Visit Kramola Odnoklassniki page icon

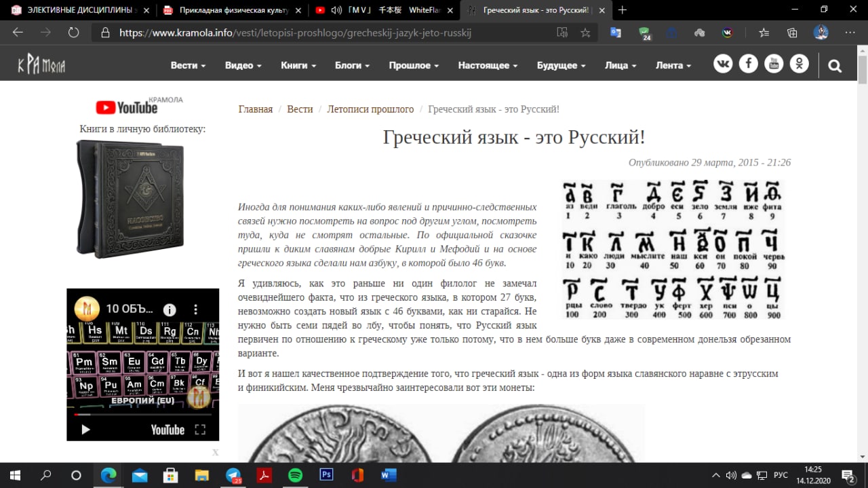point(800,64)
